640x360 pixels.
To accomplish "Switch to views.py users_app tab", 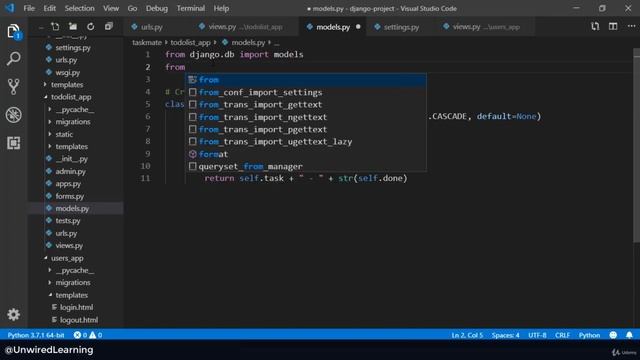I will [x=486, y=27].
